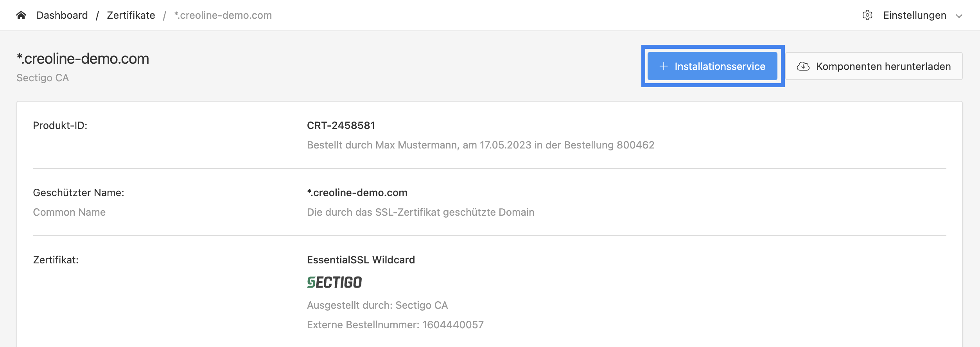980x347 pixels.
Task: Click the Geschützter Name value *.creoline-demo.com
Action: click(357, 193)
